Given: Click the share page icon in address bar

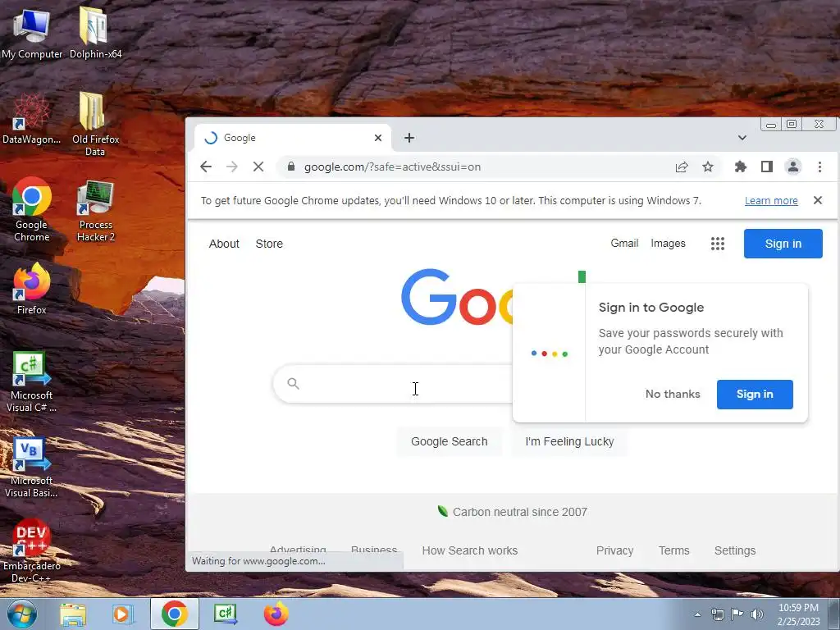Looking at the screenshot, I should click(682, 167).
